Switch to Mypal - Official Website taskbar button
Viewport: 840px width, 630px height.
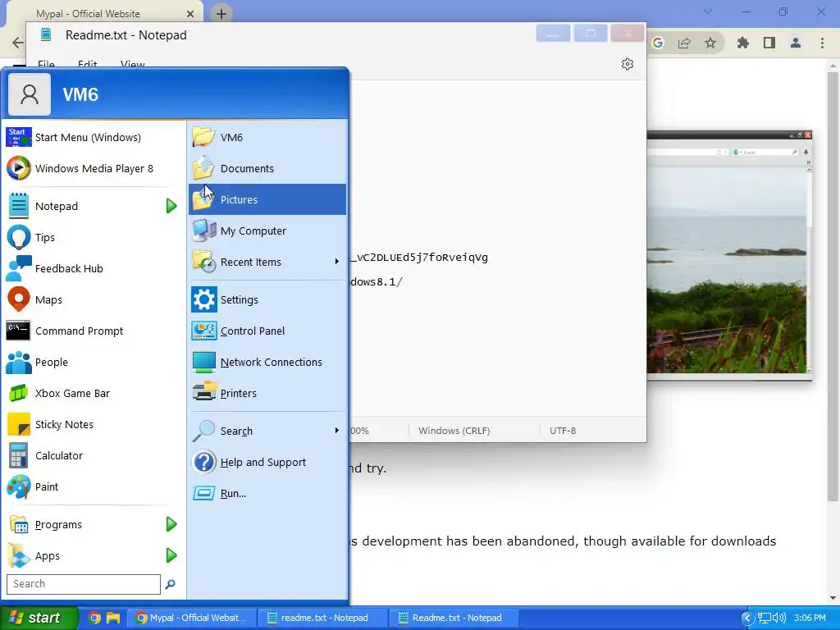tap(190, 618)
